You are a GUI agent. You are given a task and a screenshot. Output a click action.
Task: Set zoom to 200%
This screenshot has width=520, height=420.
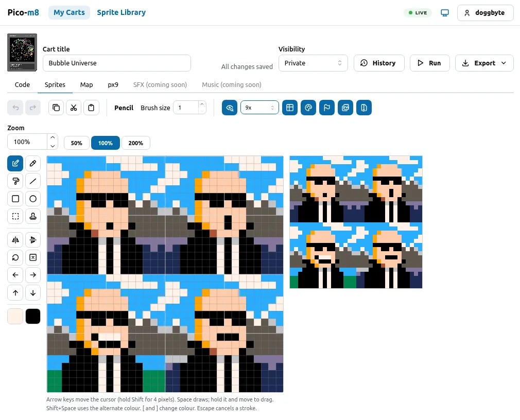(136, 143)
